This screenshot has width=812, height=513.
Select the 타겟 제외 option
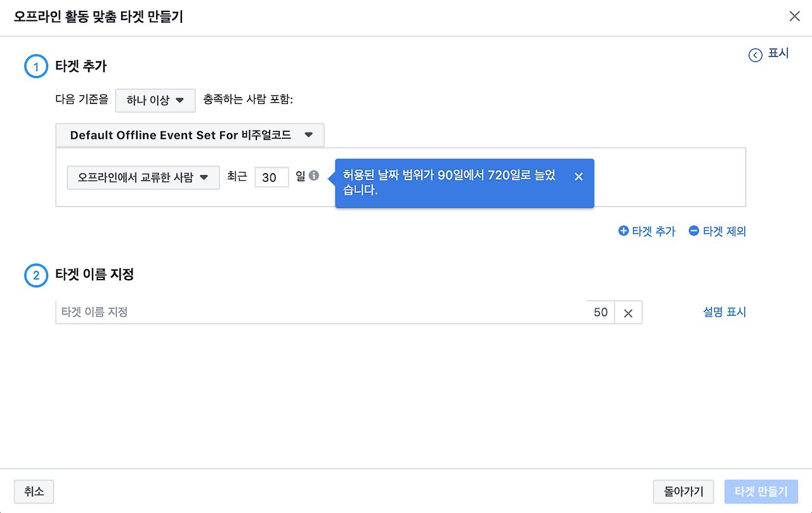click(x=723, y=231)
